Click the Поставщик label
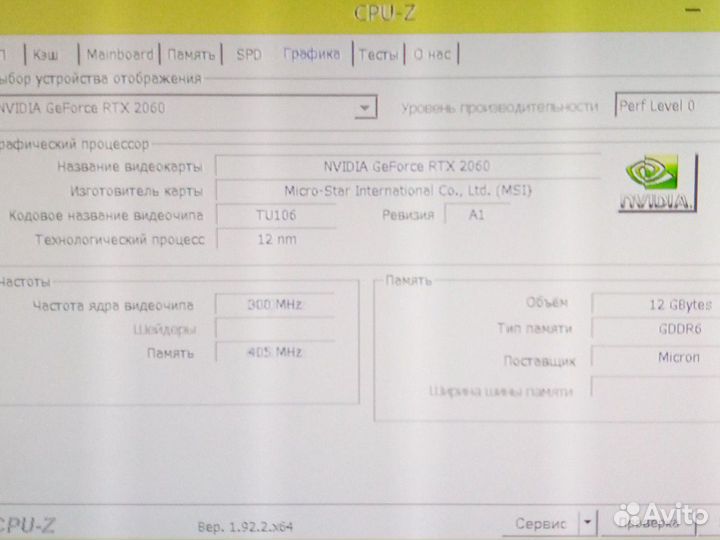Image resolution: width=720 pixels, height=540 pixels. click(540, 361)
